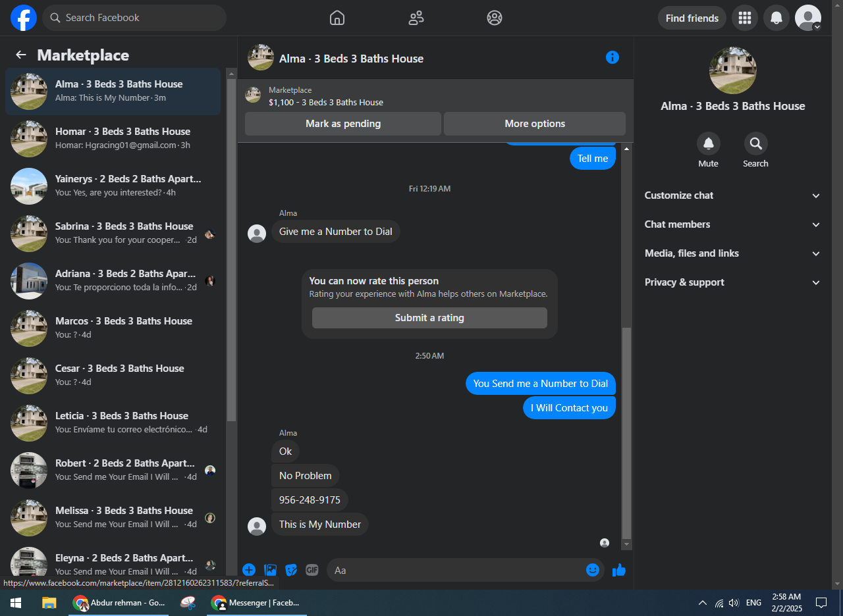Go back using Marketplace arrow
Screen dimensions: 843x616
(x=21, y=55)
